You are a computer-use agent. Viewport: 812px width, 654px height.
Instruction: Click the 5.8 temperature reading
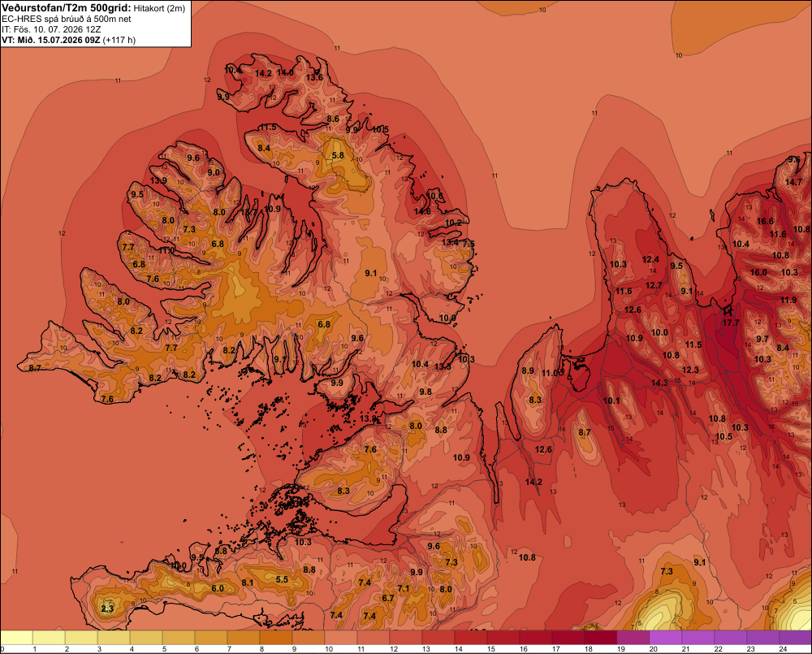click(338, 155)
